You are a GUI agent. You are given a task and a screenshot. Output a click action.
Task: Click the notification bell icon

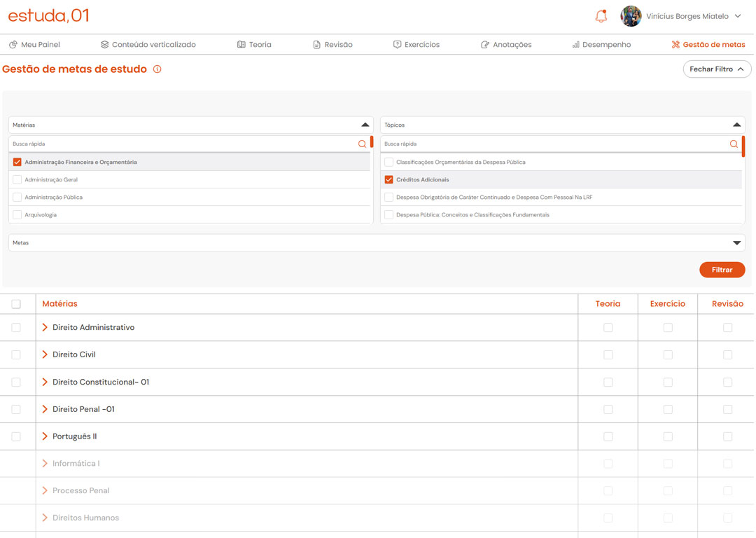(x=601, y=16)
